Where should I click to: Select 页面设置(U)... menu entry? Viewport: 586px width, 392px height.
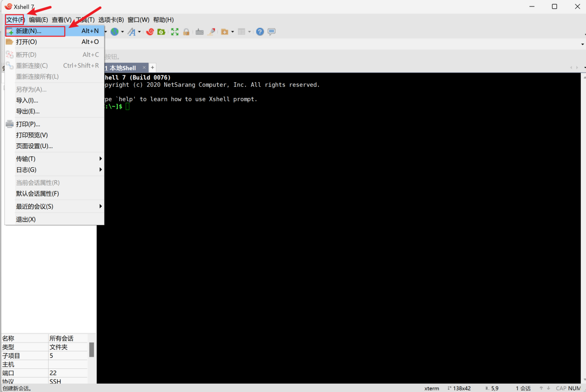point(55,146)
